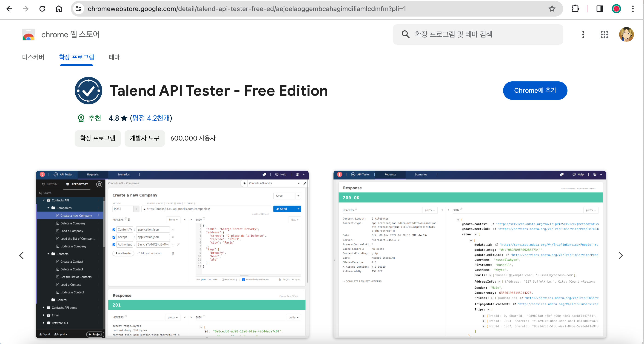Expand the Petstore API node
This screenshot has height=344, width=644.
(x=44, y=323)
